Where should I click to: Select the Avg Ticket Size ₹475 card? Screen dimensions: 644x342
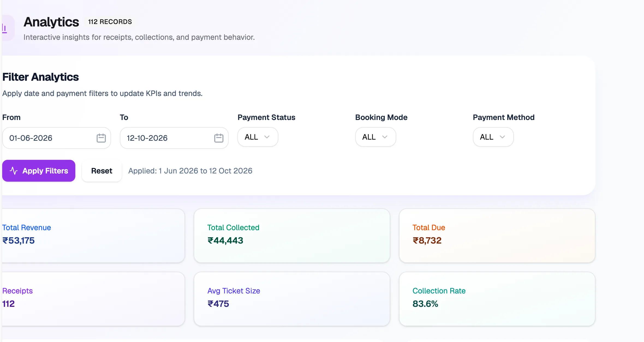(x=292, y=299)
